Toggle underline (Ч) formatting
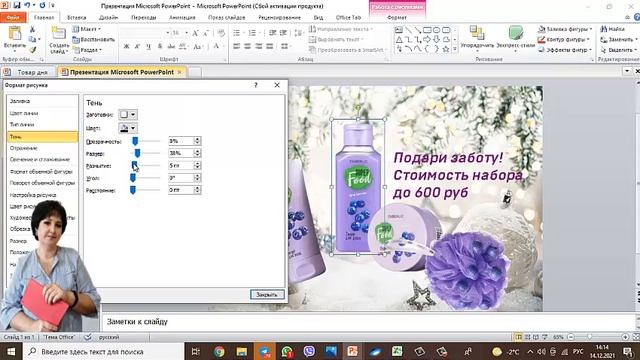This screenshot has width=640, height=360. [x=148, y=47]
